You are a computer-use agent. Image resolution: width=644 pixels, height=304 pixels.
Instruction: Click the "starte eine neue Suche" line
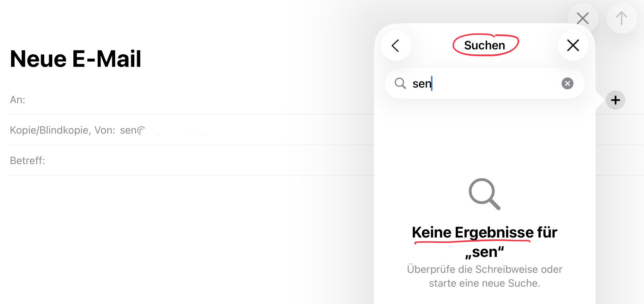(484, 283)
